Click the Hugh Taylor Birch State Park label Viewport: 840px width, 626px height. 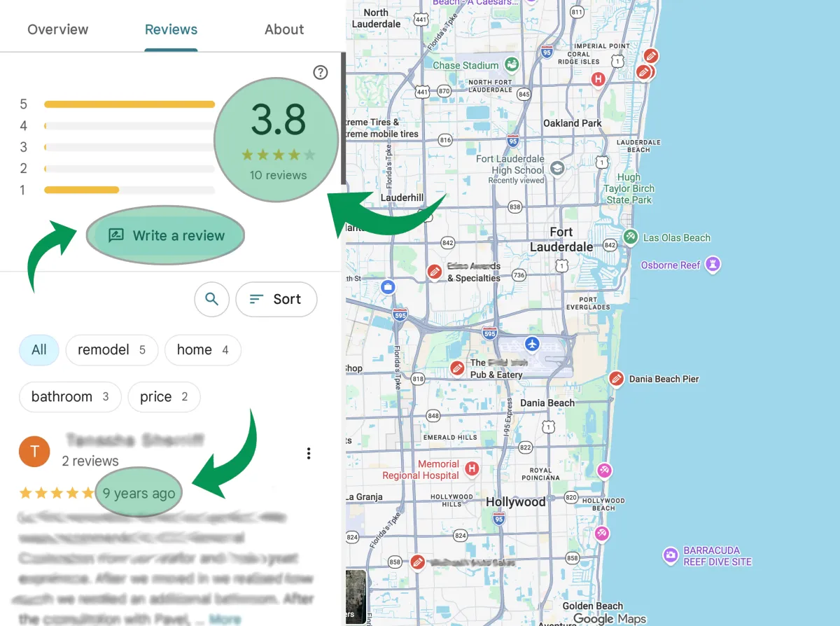point(629,188)
